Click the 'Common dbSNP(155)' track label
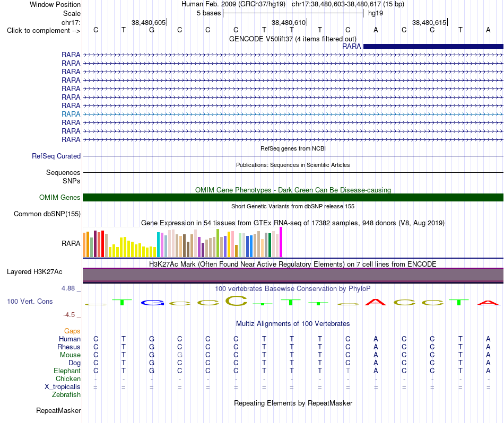 point(47,214)
